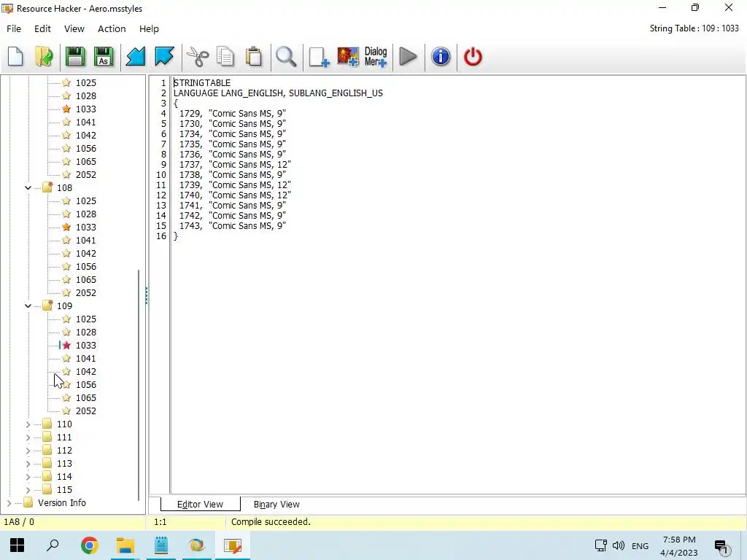Screen dimensions: 747x560
Task: Click the Save As floppy icon
Action: (x=104, y=57)
